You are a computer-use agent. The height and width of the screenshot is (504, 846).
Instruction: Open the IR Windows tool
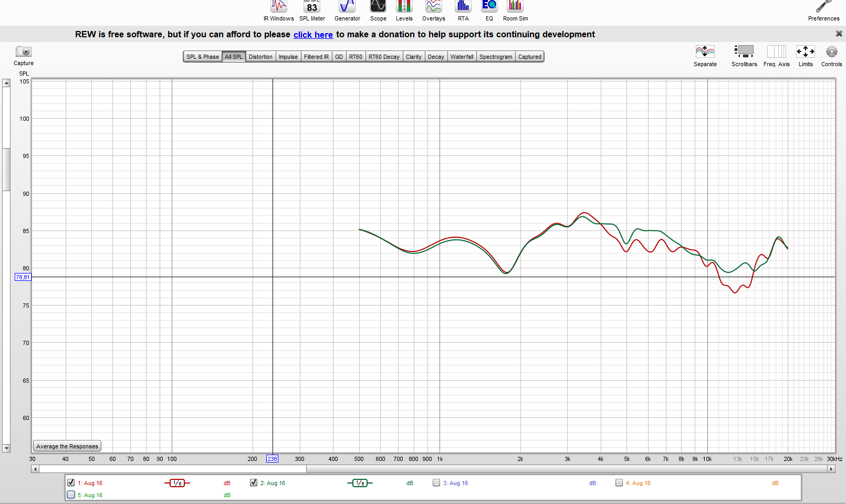pyautogui.click(x=279, y=10)
